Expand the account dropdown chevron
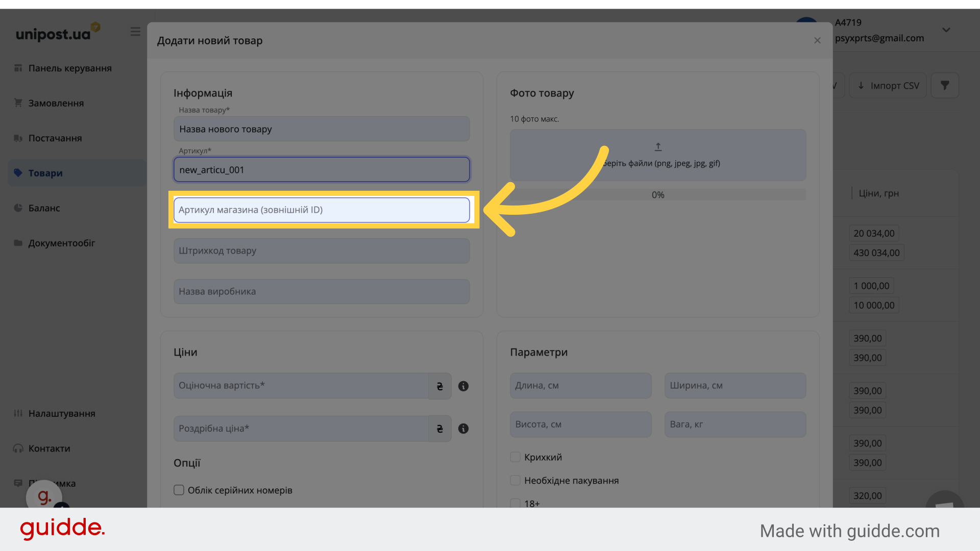Image resolution: width=980 pixels, height=551 pixels. coord(946,30)
